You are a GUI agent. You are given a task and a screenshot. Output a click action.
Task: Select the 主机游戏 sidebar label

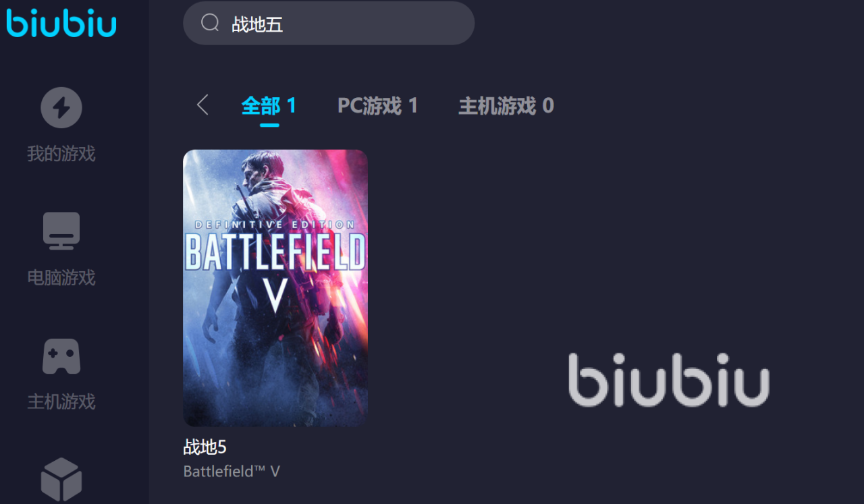61,401
